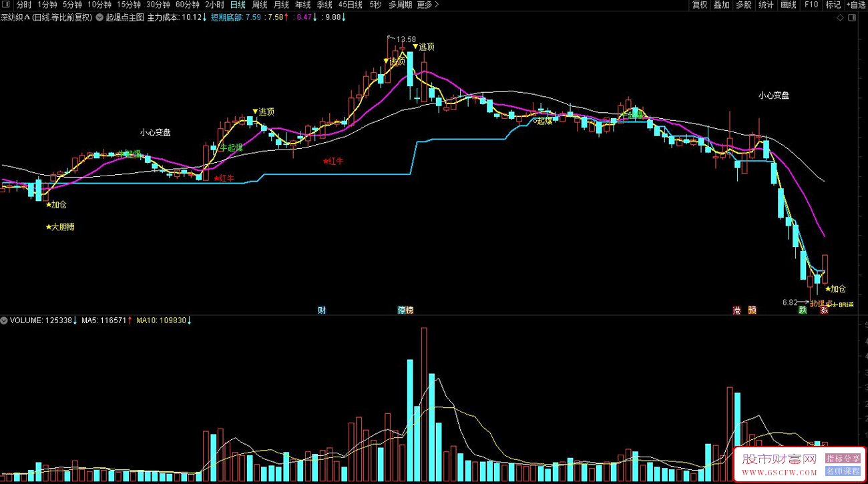868x484 pixels.
Task: Switch to 10分钟 period tab
Action: 99,5
